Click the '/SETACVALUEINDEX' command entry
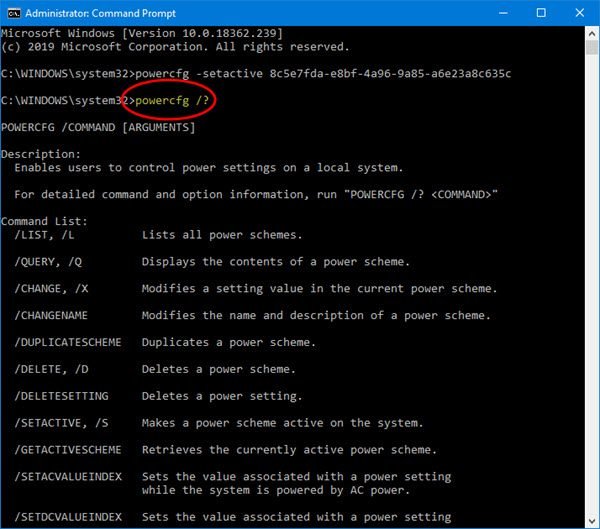The height and width of the screenshot is (529, 600). pyautogui.click(x=68, y=477)
